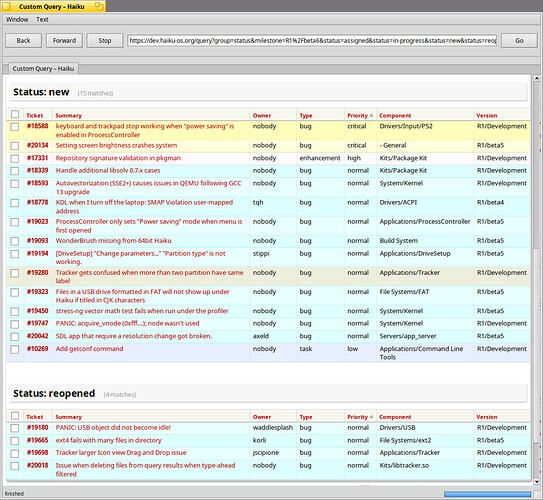Click the zoom icon in title tab
Image resolution: width=543 pixels, height=500 pixels.
pyautogui.click(x=99, y=6)
